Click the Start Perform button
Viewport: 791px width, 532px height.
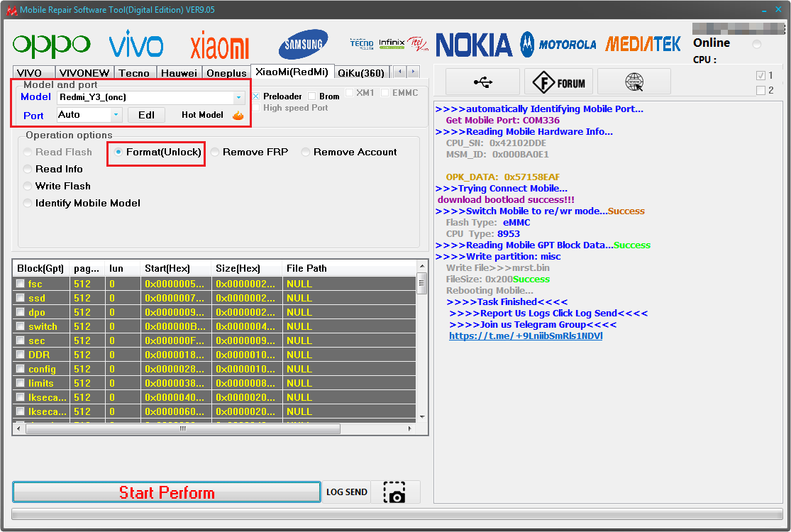click(x=167, y=492)
